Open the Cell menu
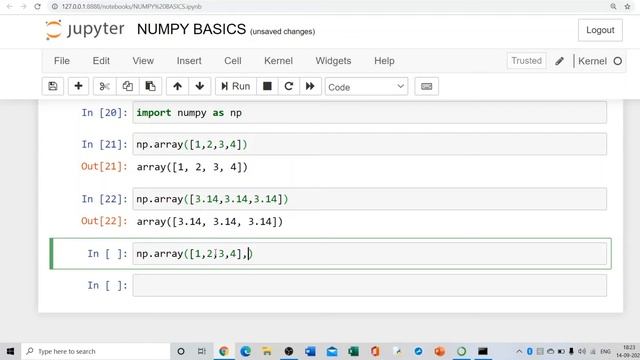The height and width of the screenshot is (360, 640). pos(233,61)
